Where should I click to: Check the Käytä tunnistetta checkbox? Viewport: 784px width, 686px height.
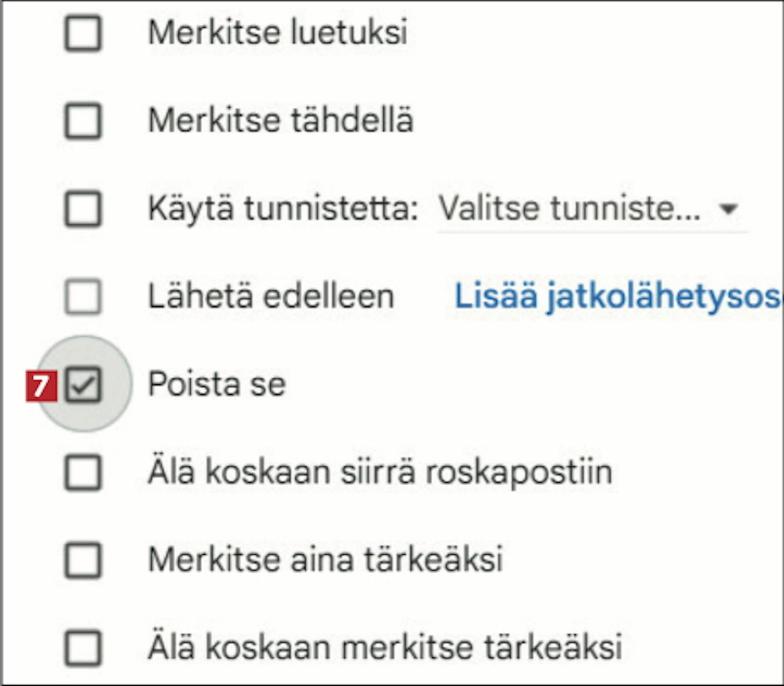pos(83,209)
